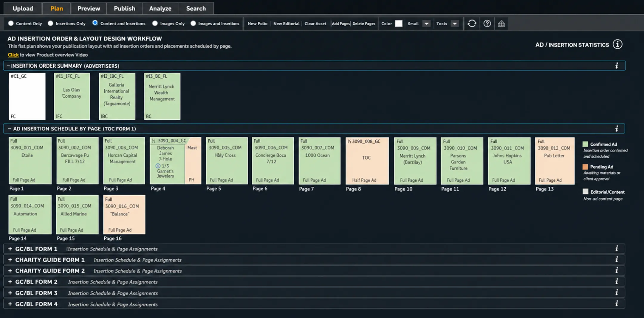Expand Charity Guide Form 1 section

10,260
